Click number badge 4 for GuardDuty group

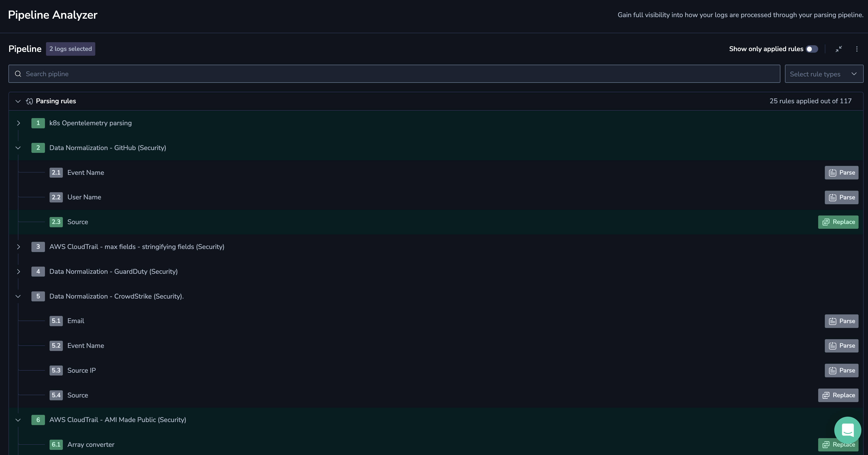coord(38,271)
